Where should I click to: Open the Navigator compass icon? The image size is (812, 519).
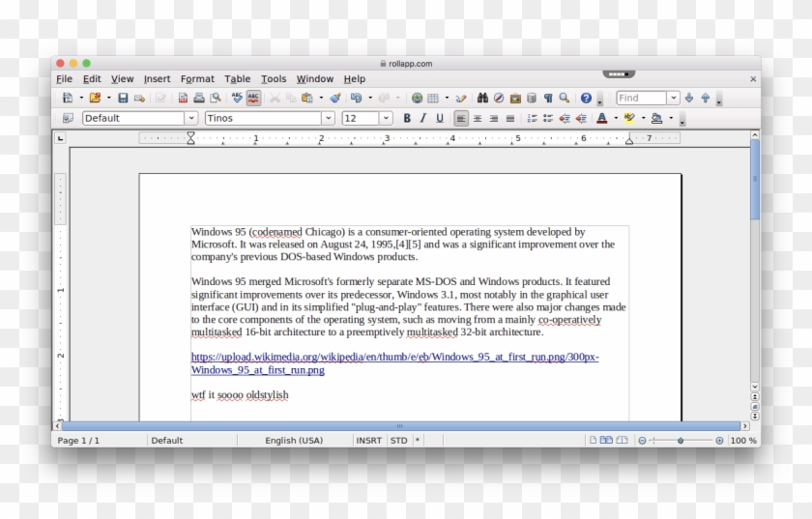coord(499,98)
